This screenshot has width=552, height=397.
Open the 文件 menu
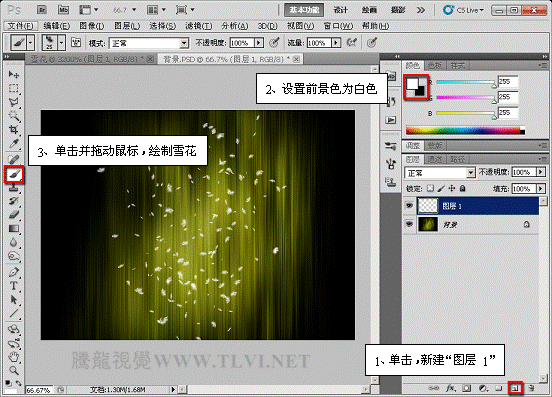20,26
